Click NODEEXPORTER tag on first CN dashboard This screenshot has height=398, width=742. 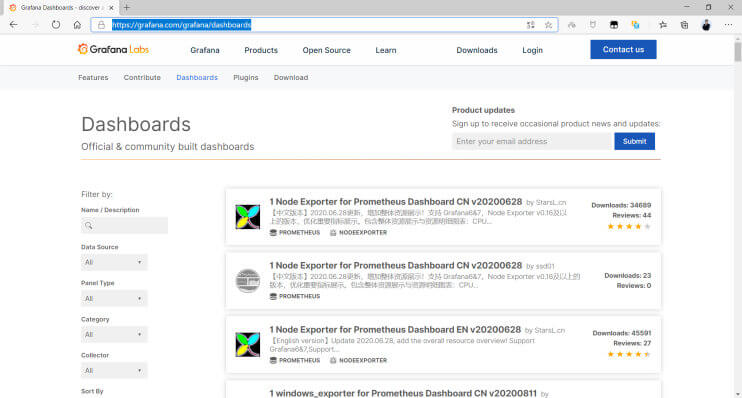pyautogui.click(x=358, y=232)
